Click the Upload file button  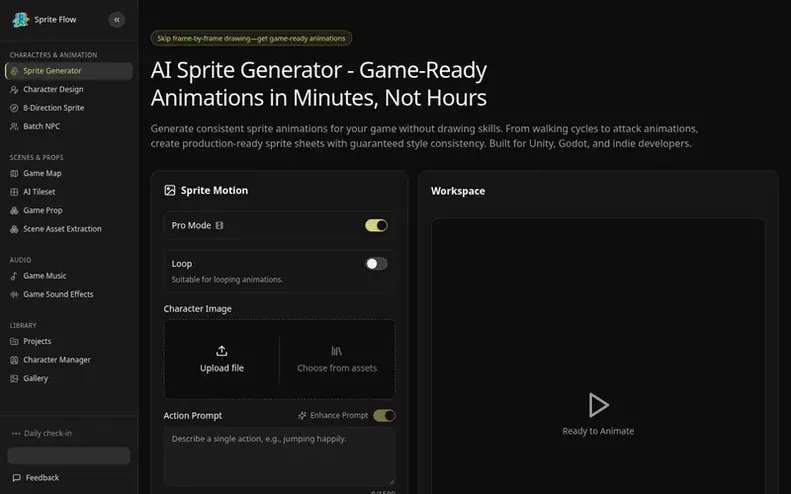pos(222,359)
